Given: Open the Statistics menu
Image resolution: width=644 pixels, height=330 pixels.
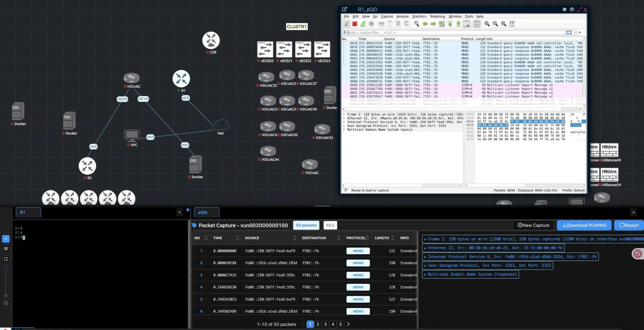Looking at the screenshot, I should point(419,16).
